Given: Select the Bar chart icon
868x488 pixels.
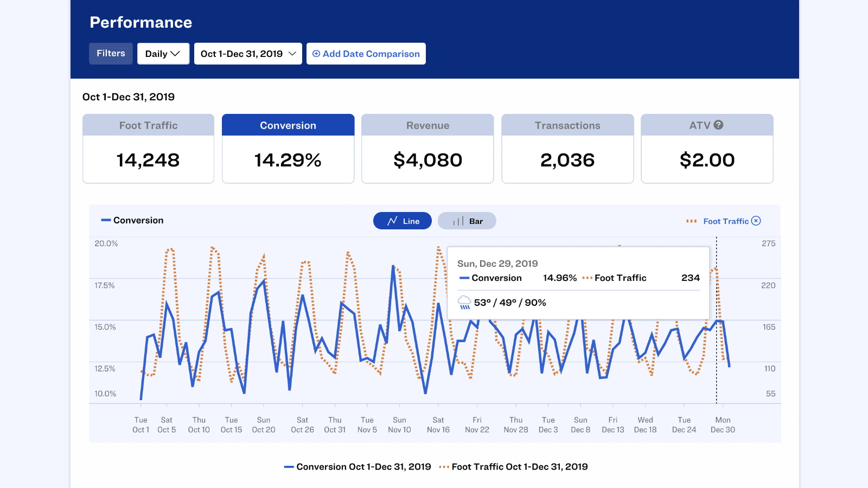Looking at the screenshot, I should 457,221.
